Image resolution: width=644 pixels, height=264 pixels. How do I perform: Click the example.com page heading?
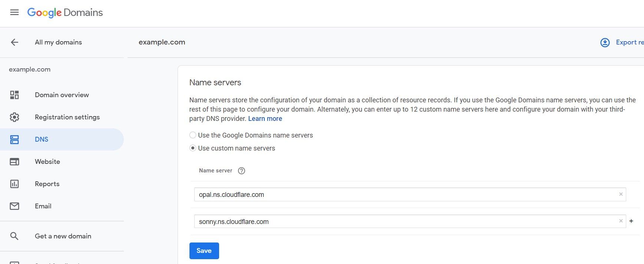[162, 42]
